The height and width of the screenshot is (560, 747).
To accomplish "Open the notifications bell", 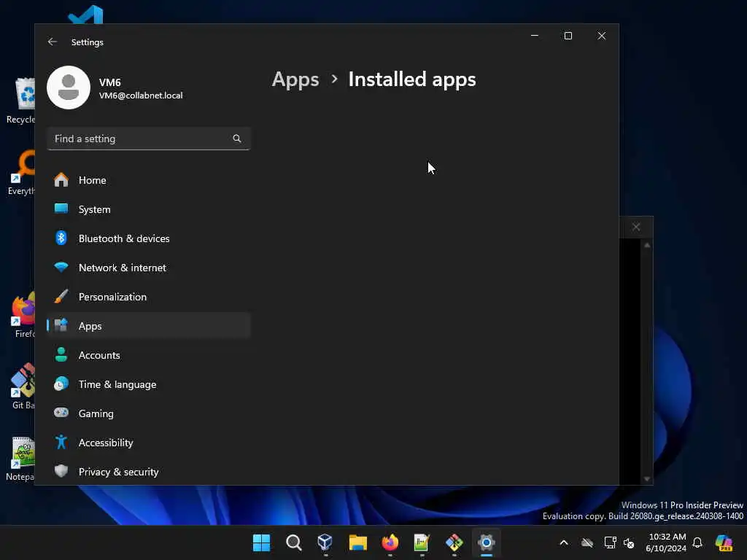I will [x=697, y=542].
